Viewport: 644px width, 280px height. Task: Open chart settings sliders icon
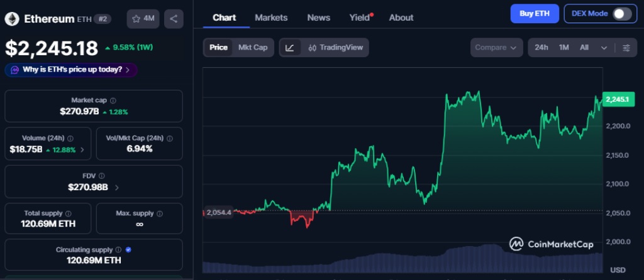[x=626, y=48]
